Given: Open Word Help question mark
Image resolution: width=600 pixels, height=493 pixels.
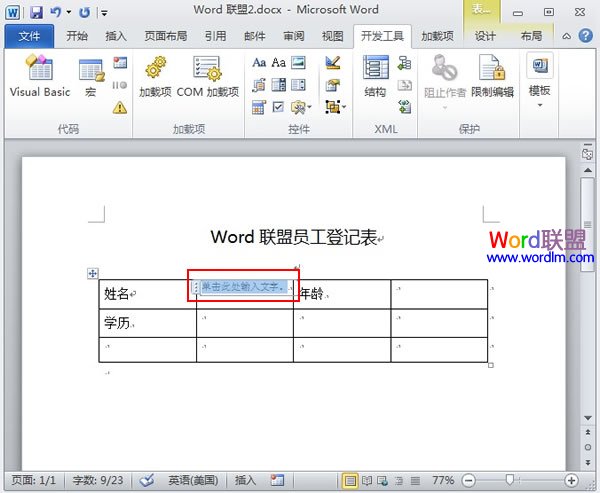Looking at the screenshot, I should (x=585, y=36).
